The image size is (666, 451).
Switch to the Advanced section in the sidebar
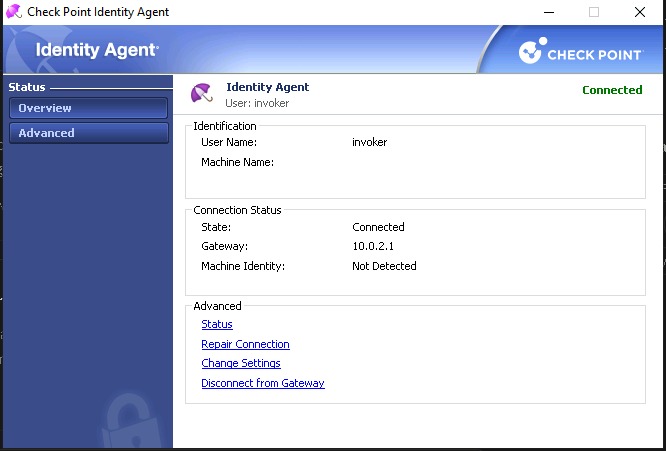[x=88, y=133]
